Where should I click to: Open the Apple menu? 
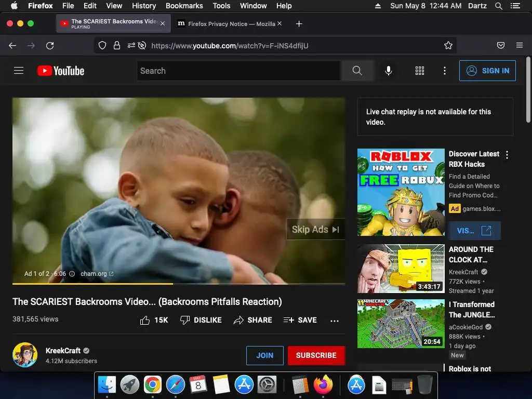pos(14,6)
